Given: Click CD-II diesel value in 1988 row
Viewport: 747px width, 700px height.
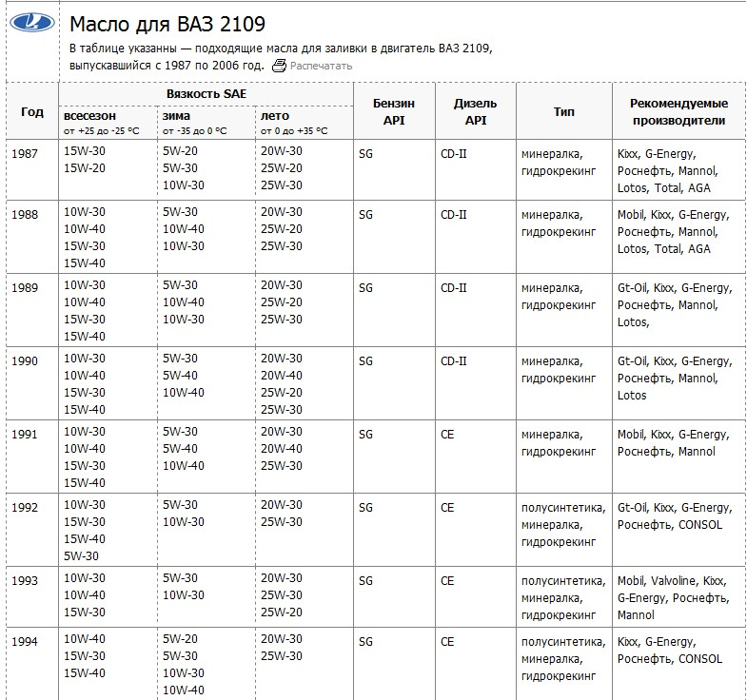Looking at the screenshot, I should click(x=454, y=215).
